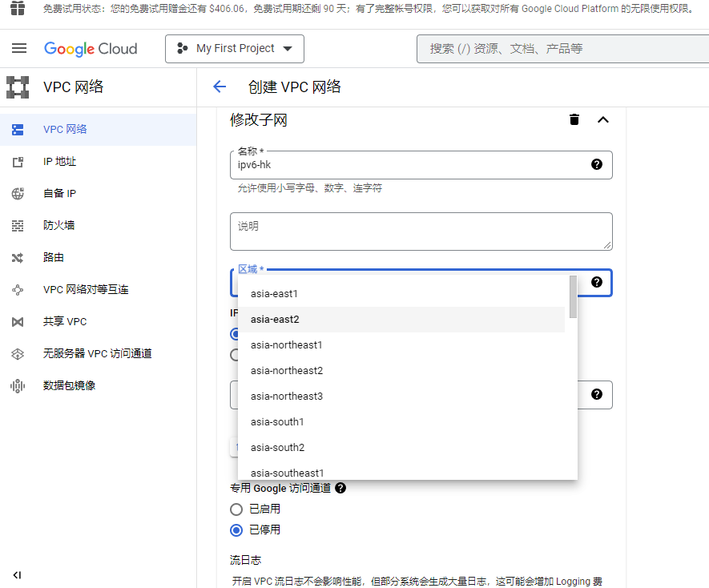Click help icon beside 专用 Google 访问通道

340,488
